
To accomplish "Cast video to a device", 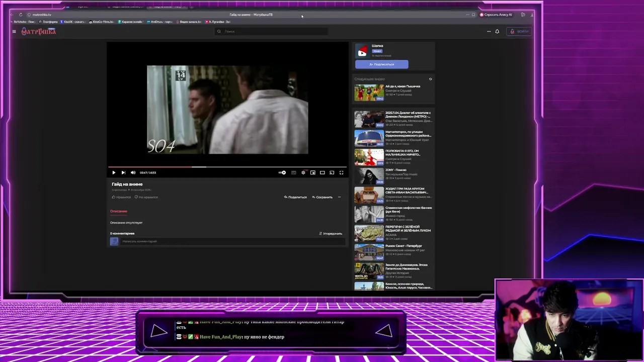I will 332,172.
